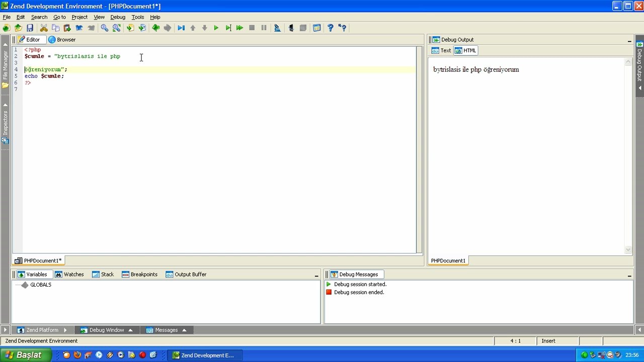Open the Breakpoints tab

[x=140, y=275]
